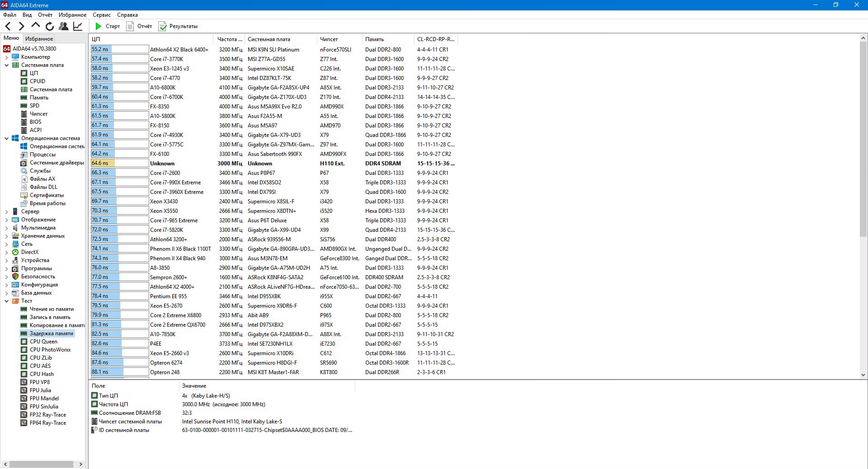Select the FP64 Ray-Trace benchmark
868x469 pixels.
pos(43,423)
